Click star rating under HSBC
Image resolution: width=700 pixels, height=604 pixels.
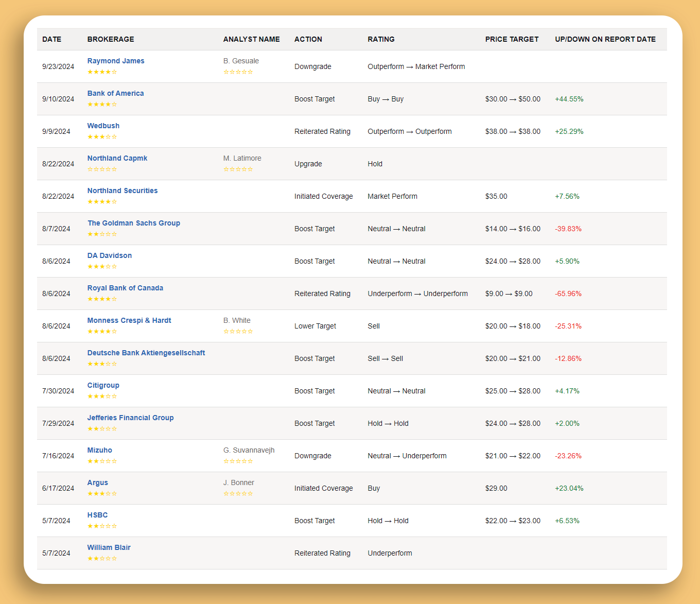click(102, 526)
